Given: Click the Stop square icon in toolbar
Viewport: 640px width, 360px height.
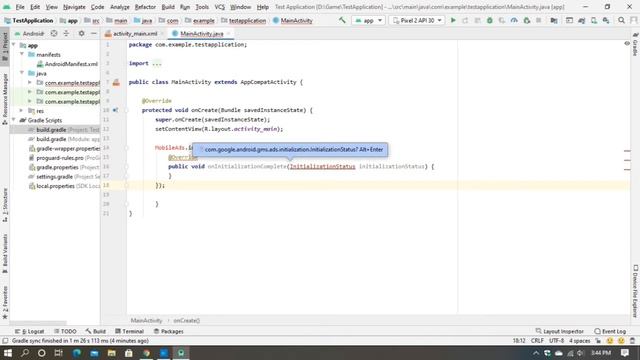Looking at the screenshot, I should pos(539,20).
